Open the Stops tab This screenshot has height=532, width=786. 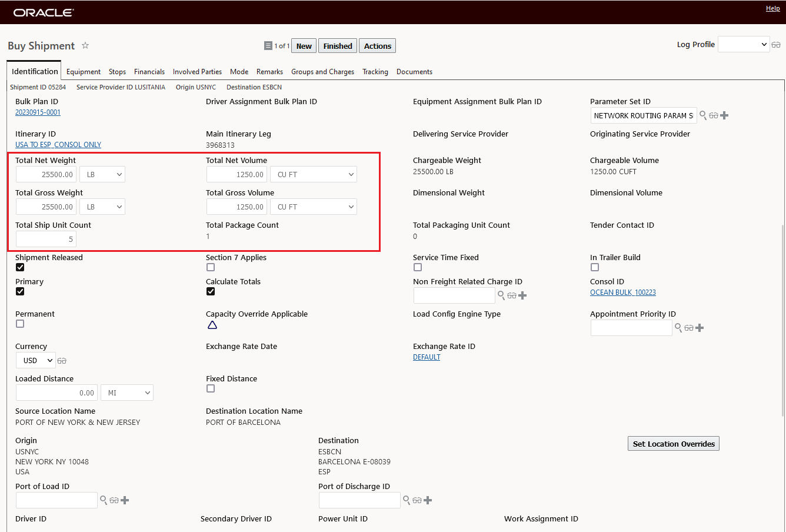coord(117,72)
